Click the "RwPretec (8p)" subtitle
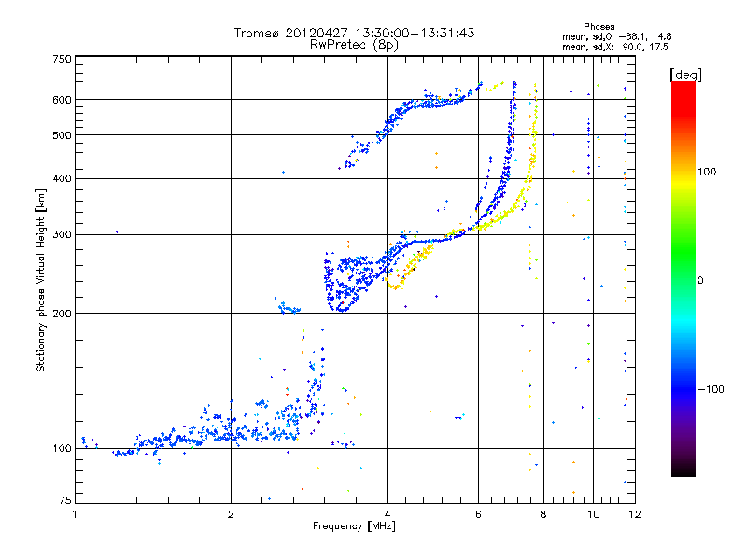Viewport: 747px width, 560px height. (354, 45)
